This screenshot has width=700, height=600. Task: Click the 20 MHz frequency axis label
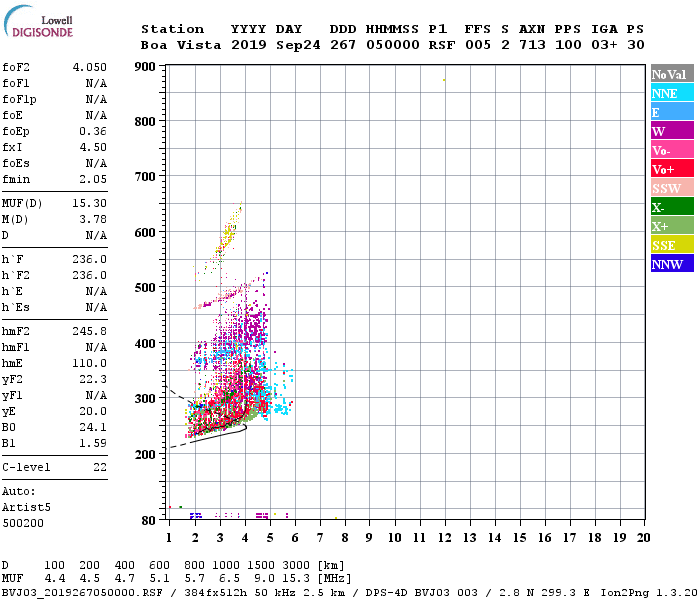[643, 538]
